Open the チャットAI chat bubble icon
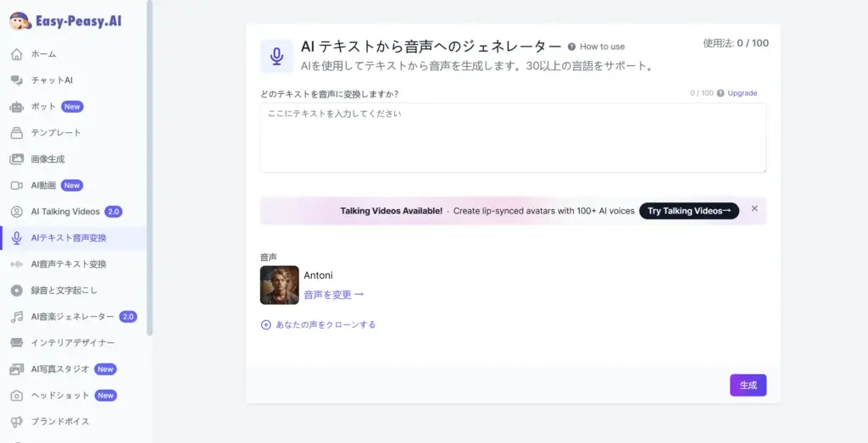 [x=16, y=80]
